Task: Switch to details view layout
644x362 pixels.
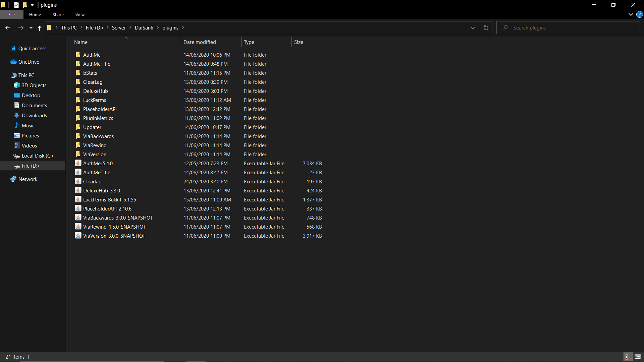Action: coord(627,357)
